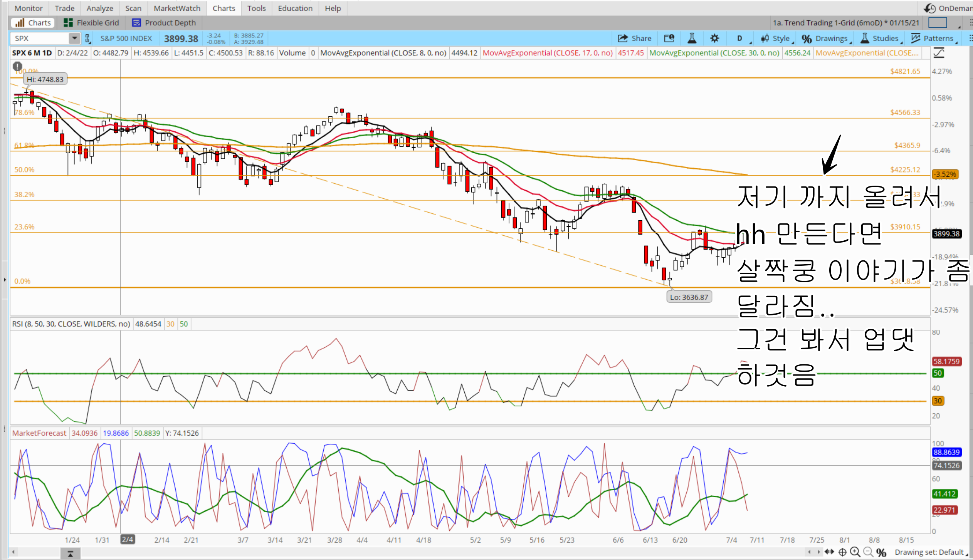Click the horizontal scrollbar handle at bottom
This screenshot has height=560, width=973.
(70, 553)
